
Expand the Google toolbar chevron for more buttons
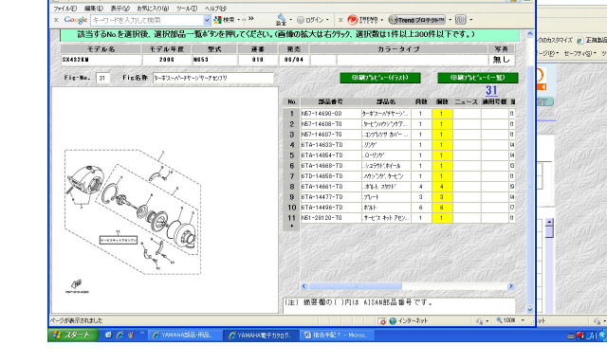(250, 19)
